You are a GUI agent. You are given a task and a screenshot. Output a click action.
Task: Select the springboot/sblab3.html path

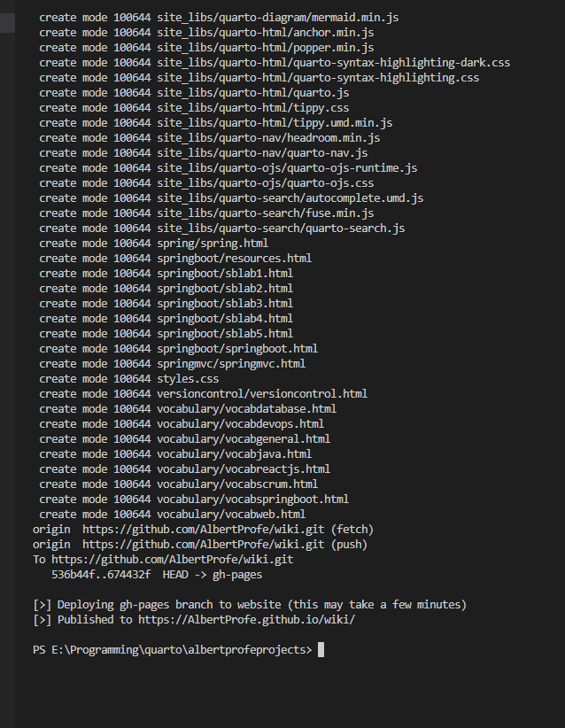coord(225,304)
